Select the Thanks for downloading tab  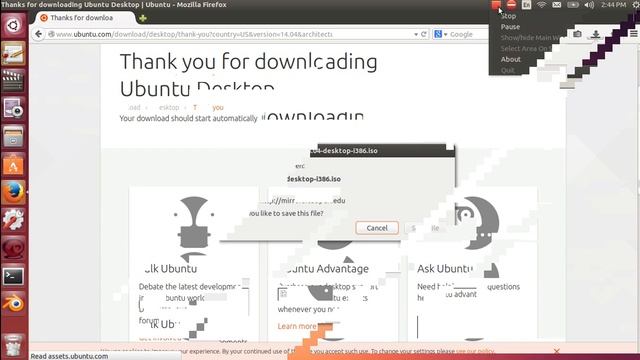coord(85,18)
